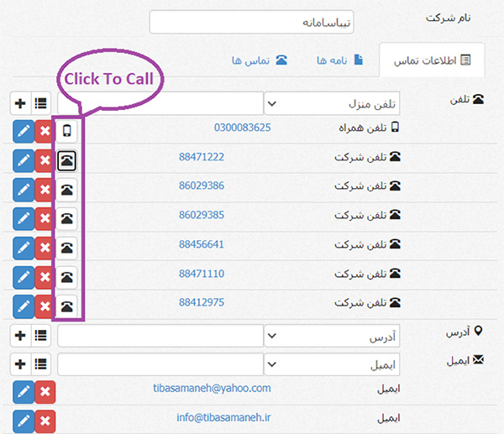Delete phone number 86029386 with red X
The image size is (504, 434).
45,190
